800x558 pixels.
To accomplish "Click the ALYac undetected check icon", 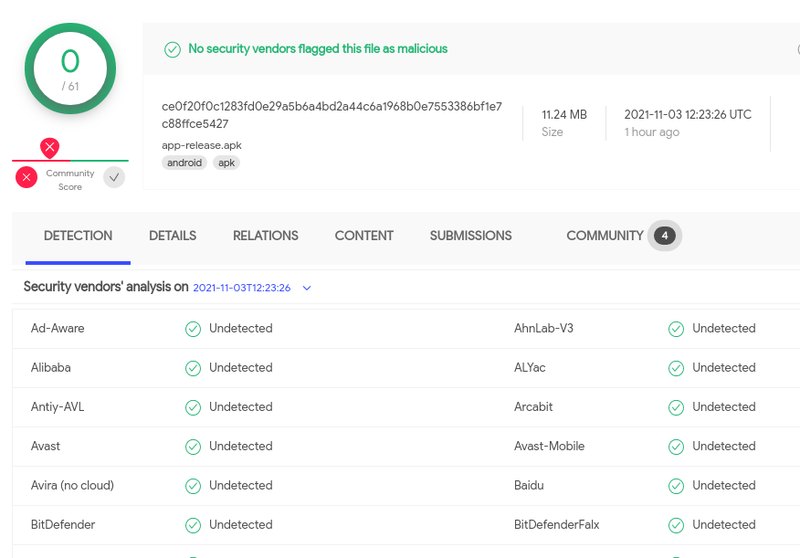I will pyautogui.click(x=676, y=368).
